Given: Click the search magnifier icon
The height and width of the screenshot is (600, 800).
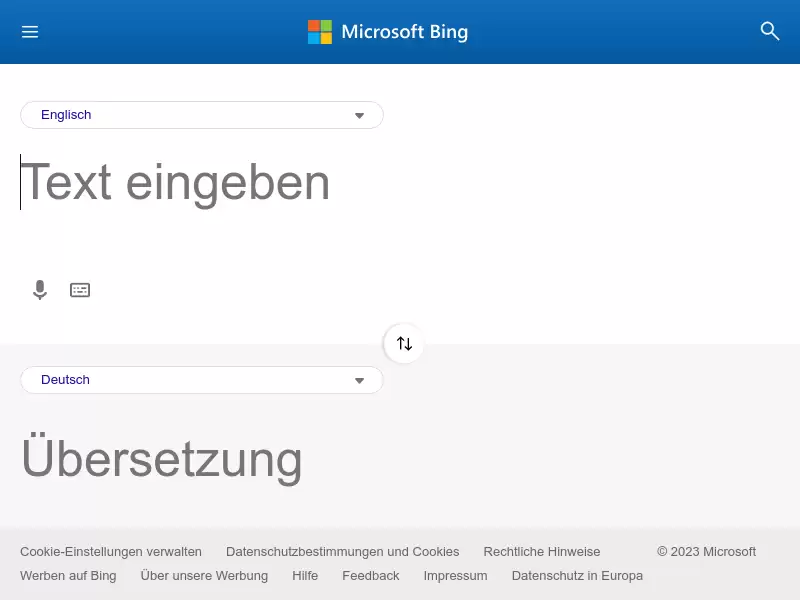Looking at the screenshot, I should click(x=769, y=31).
